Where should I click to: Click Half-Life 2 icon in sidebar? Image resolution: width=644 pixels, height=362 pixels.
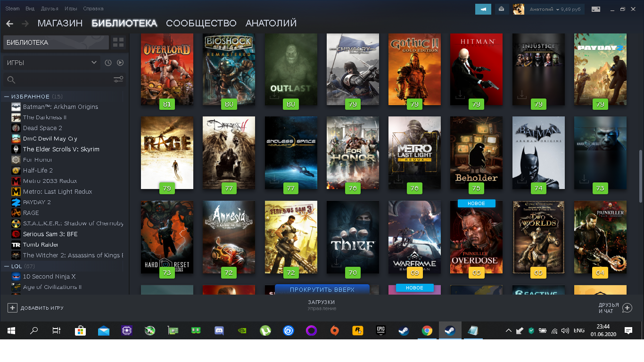pos(16,171)
